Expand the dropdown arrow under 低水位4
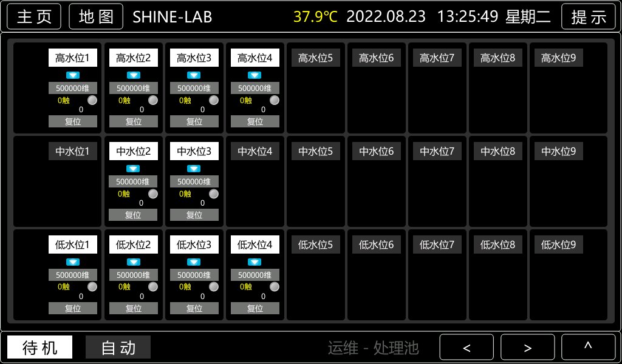 point(255,262)
